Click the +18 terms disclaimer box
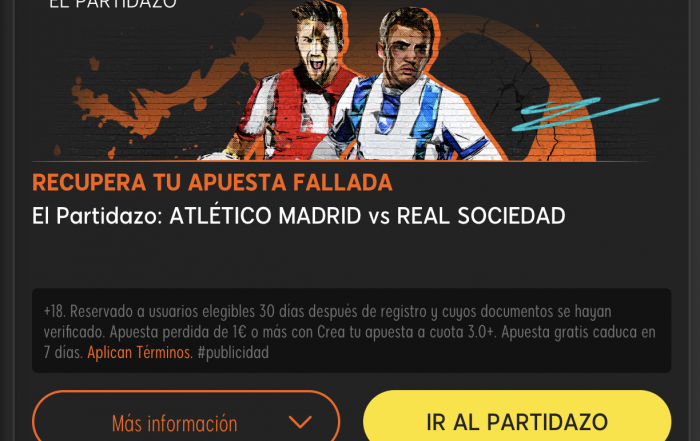This screenshot has width=700, height=441. (x=351, y=331)
